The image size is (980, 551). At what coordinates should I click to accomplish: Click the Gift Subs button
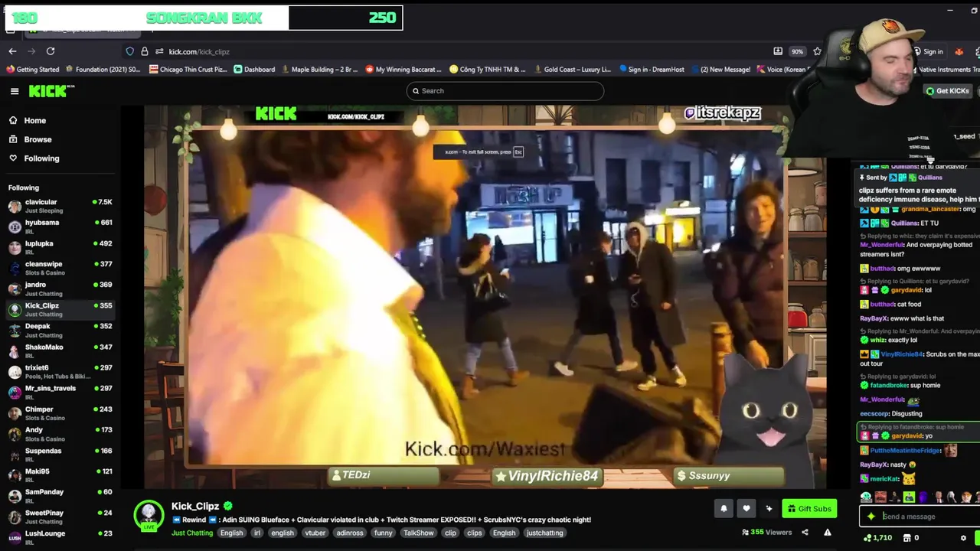pyautogui.click(x=809, y=508)
